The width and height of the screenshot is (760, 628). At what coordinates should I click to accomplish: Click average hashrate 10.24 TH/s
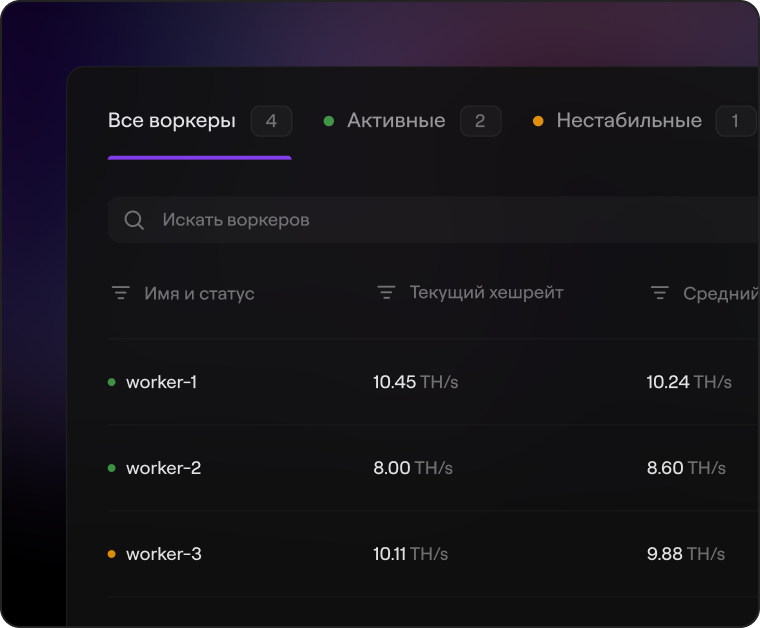coord(689,382)
